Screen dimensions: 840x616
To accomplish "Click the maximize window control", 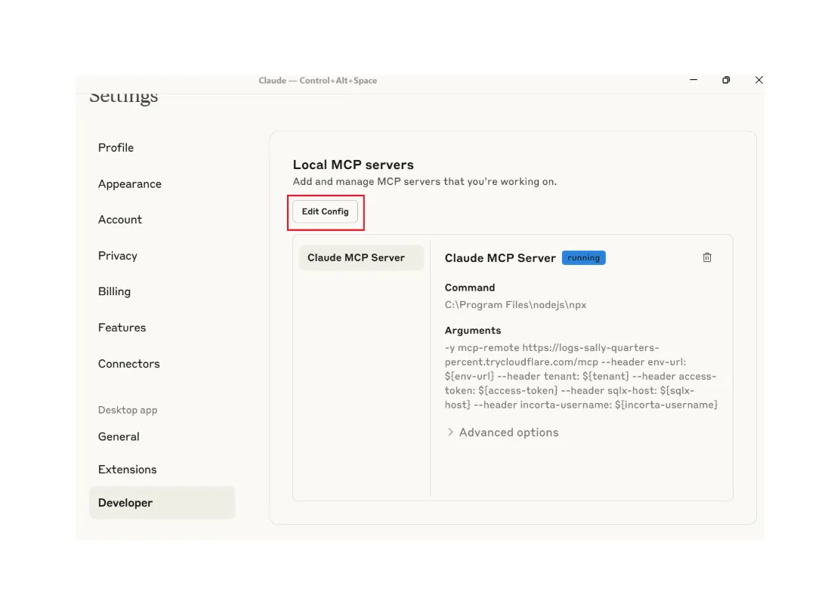I will [726, 80].
